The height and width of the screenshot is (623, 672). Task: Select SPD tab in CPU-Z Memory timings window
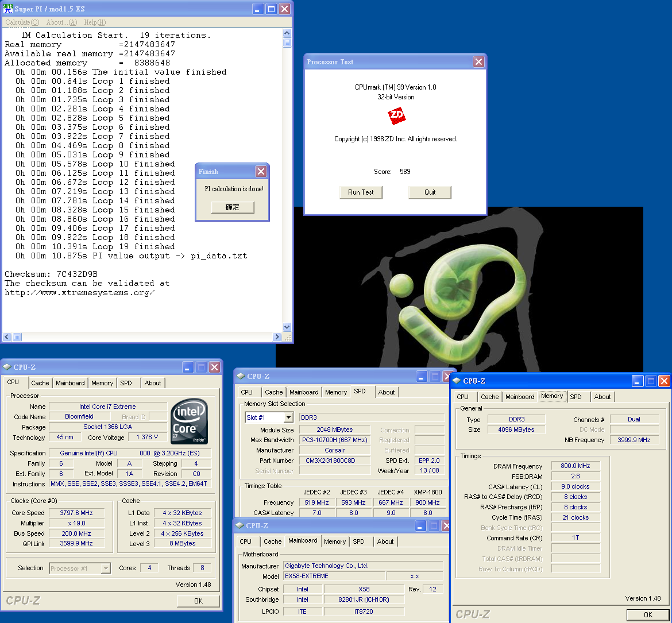(576, 397)
